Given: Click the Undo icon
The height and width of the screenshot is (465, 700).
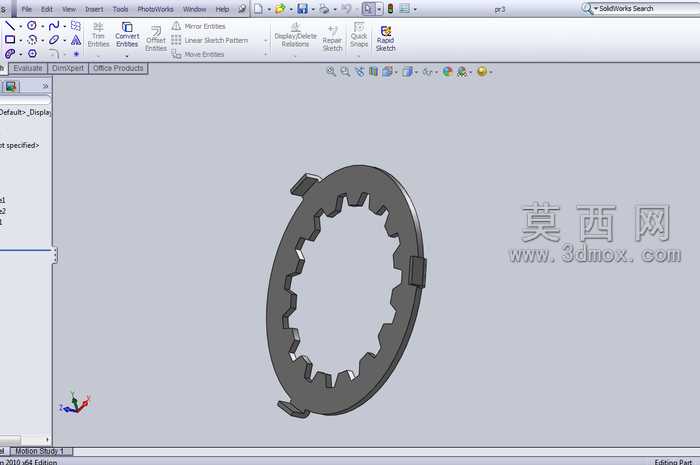Looking at the screenshot, I should pyautogui.click(x=346, y=8).
